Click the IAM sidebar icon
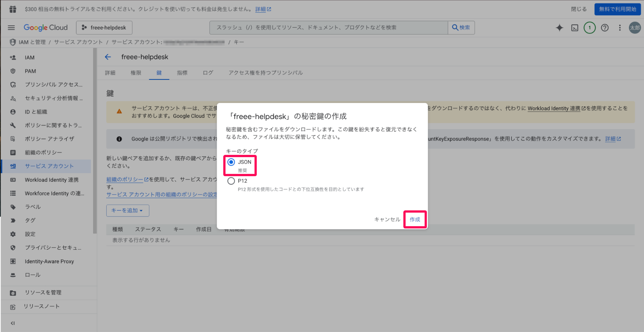This screenshot has height=332, width=644. tap(13, 58)
